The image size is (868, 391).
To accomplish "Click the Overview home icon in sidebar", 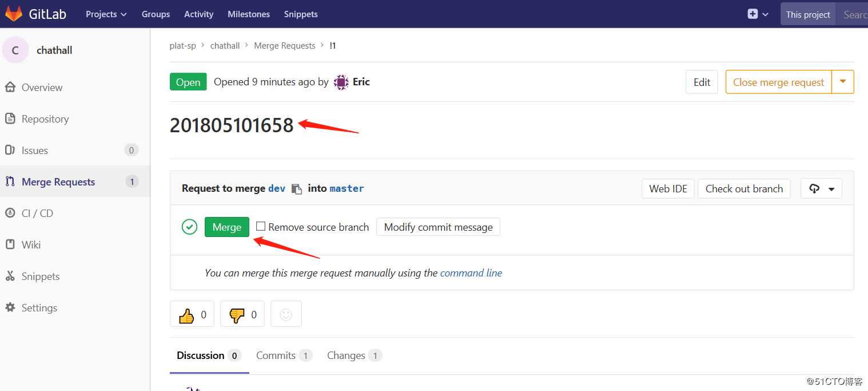I will [10, 87].
